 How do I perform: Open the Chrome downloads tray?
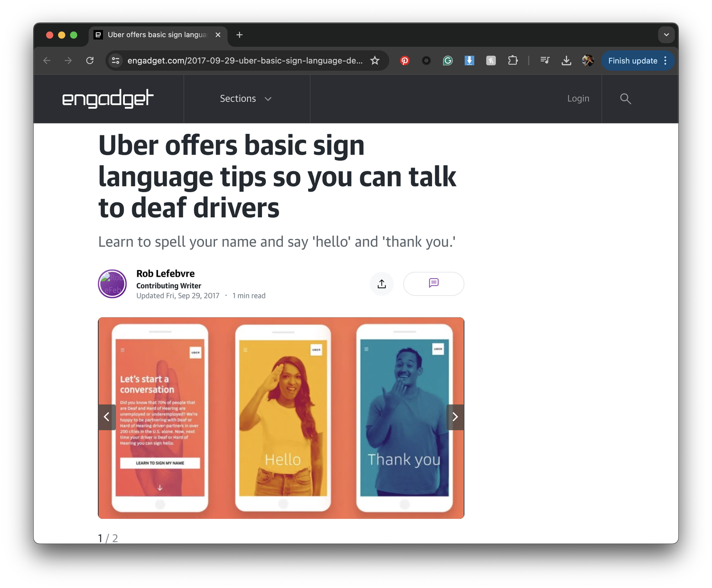click(x=566, y=61)
